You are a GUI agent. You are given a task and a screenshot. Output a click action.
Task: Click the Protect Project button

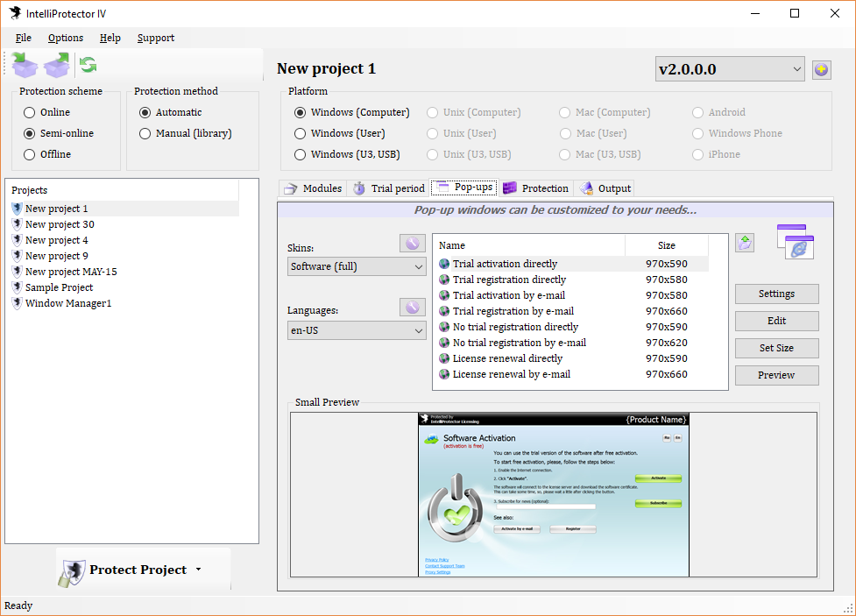[143, 570]
